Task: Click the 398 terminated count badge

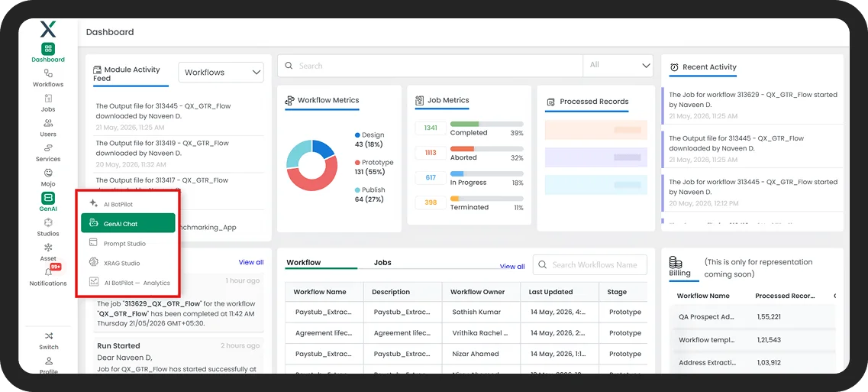Action: point(431,202)
